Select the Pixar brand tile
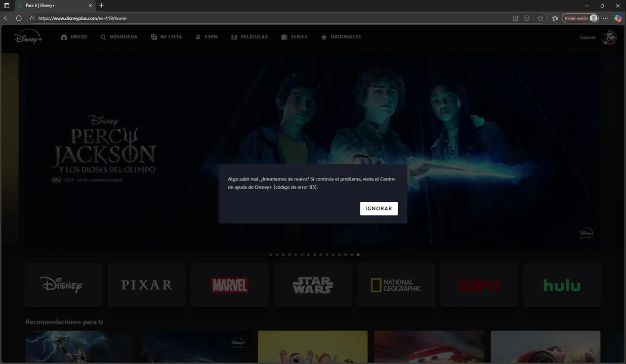Image resolution: width=626 pixels, height=364 pixels. click(147, 285)
